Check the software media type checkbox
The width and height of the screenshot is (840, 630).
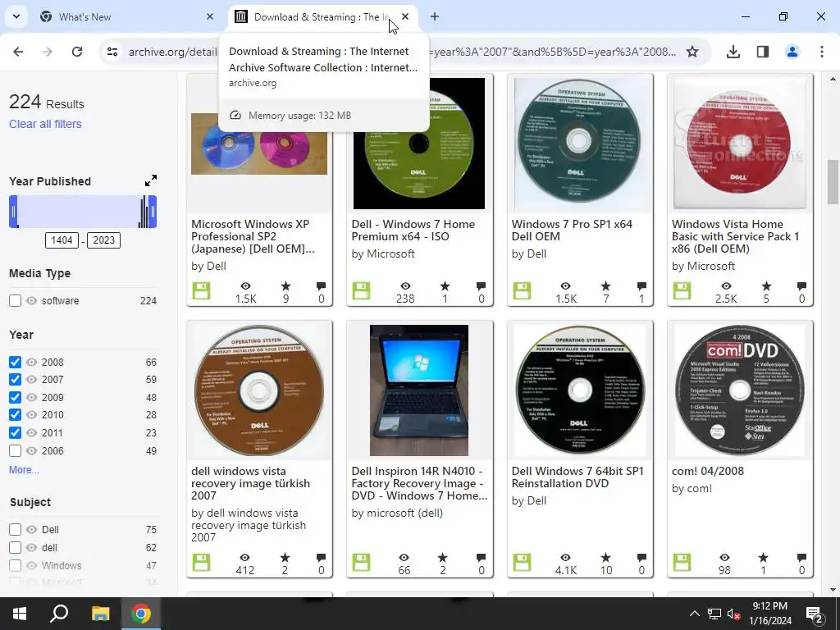[15, 300]
